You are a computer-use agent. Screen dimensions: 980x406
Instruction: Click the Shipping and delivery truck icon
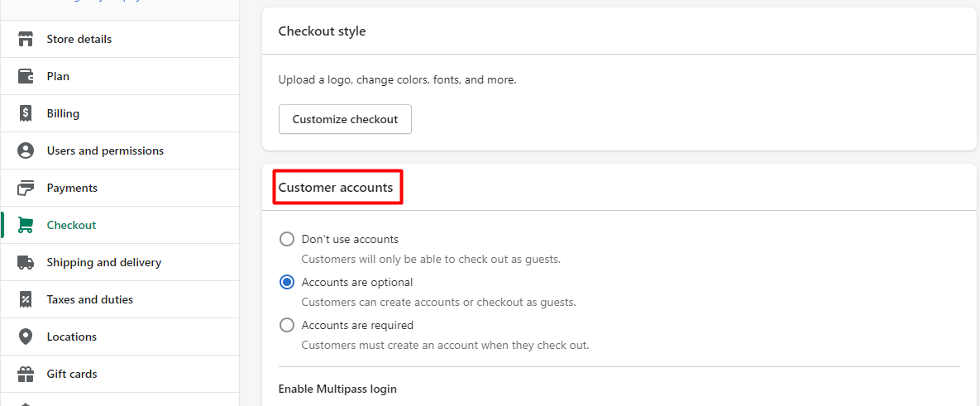26,262
